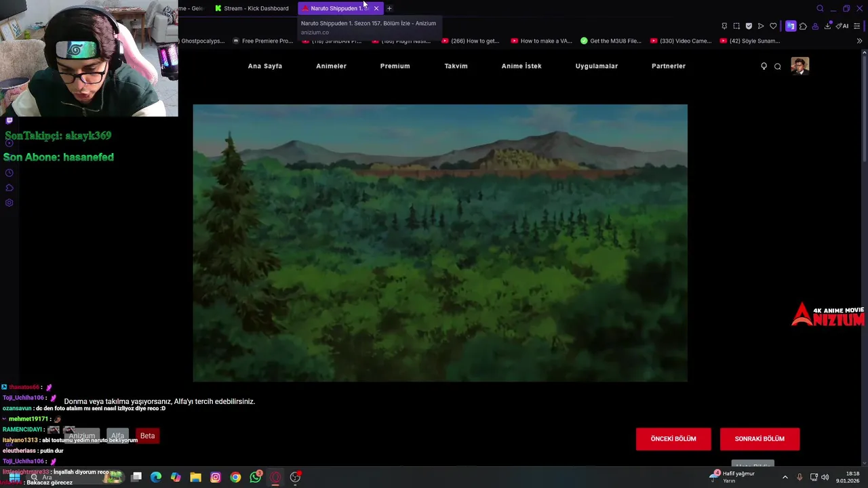Open the Get the M3U8 File bookmark

(x=611, y=41)
